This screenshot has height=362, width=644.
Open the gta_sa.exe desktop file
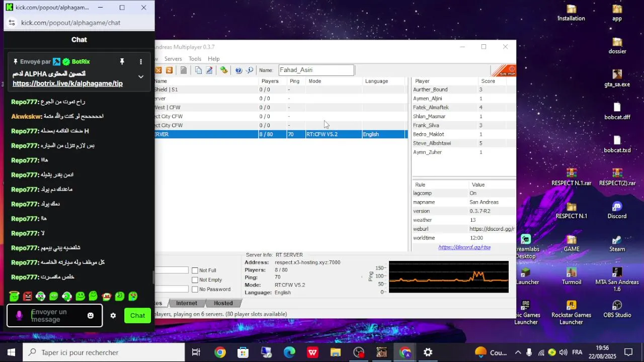pyautogui.click(x=617, y=78)
